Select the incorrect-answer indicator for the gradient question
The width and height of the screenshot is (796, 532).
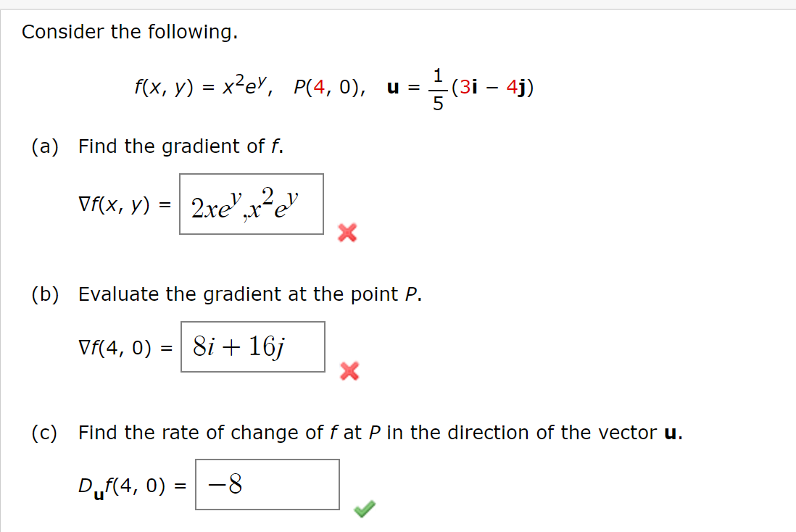(x=347, y=233)
